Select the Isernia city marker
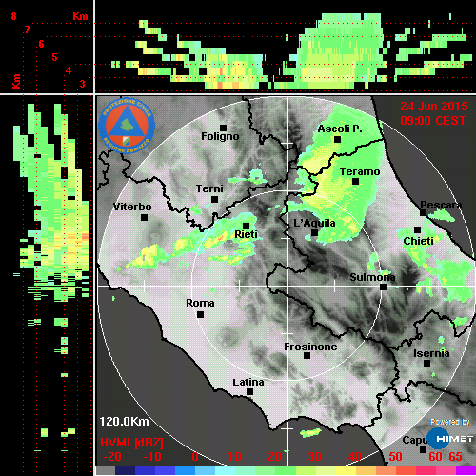 point(427,363)
